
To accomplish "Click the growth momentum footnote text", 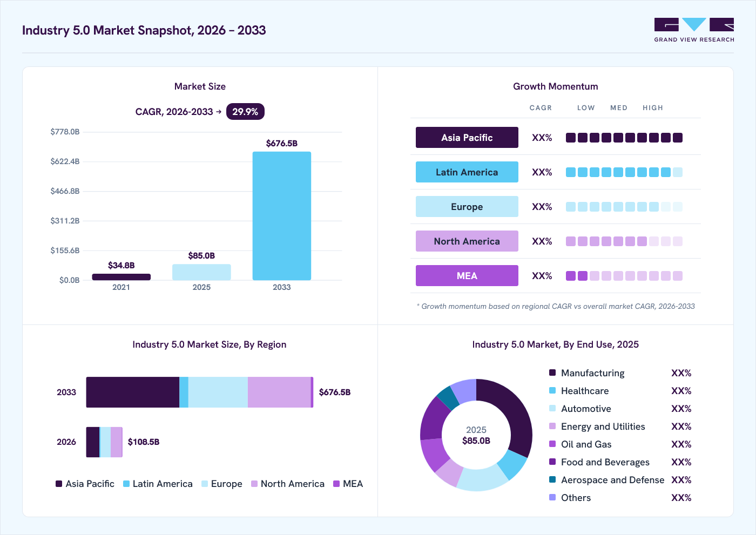I will click(556, 306).
